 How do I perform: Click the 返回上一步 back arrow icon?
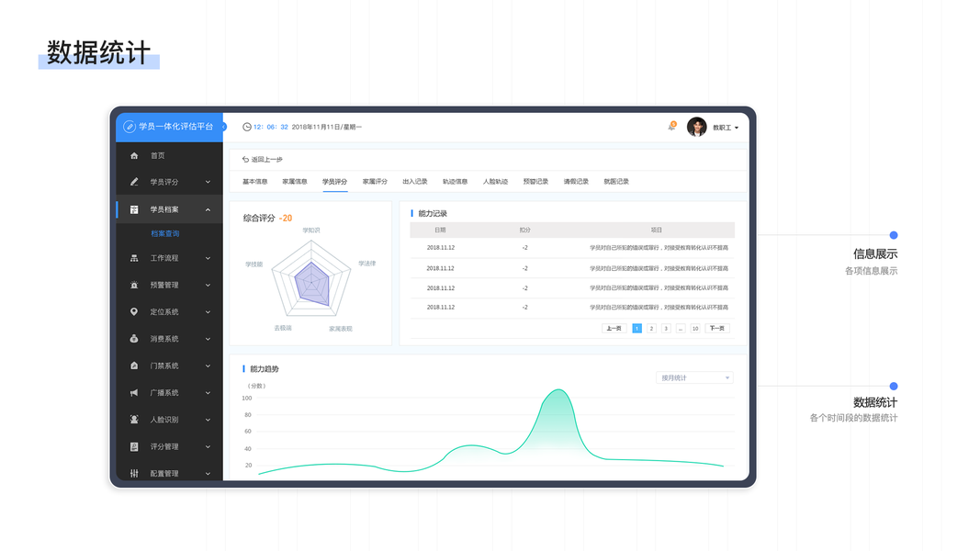(x=245, y=159)
